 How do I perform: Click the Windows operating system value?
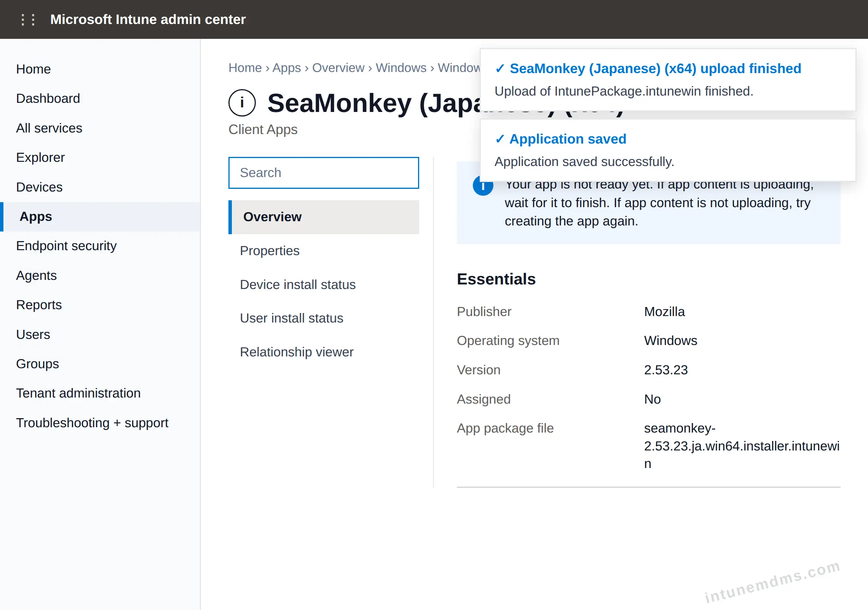pyautogui.click(x=670, y=340)
